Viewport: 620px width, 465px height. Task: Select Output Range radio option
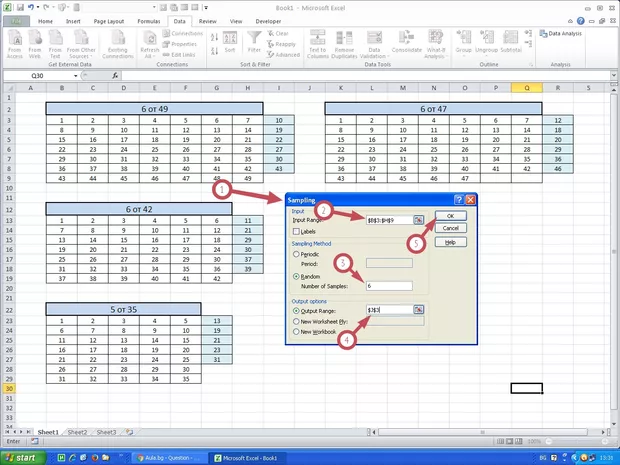coord(296,311)
